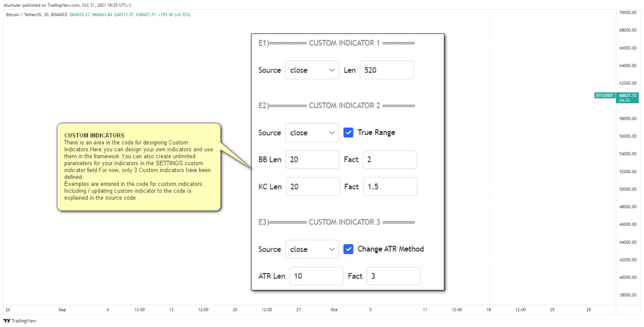
Task: Click the TradingView logo icon
Action: [x=7, y=321]
